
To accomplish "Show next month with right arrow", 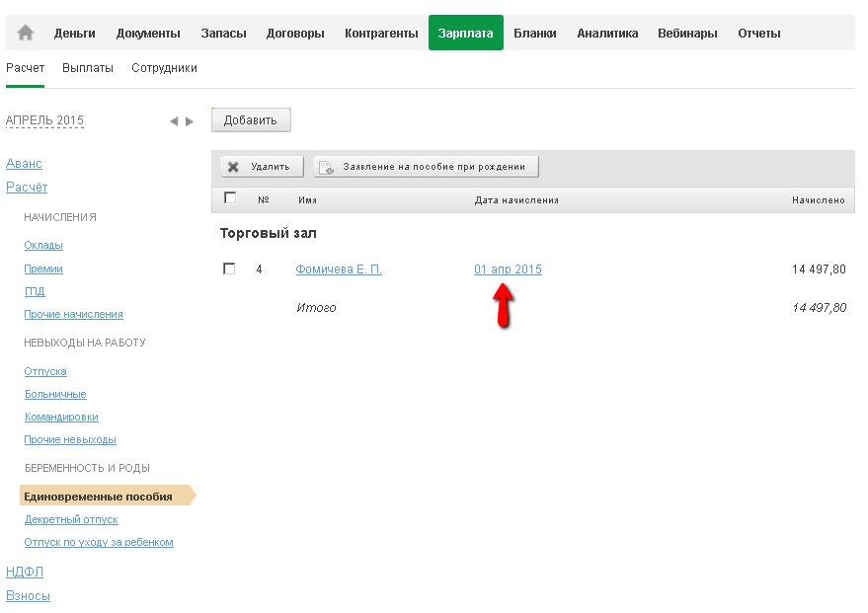I will click(x=190, y=121).
